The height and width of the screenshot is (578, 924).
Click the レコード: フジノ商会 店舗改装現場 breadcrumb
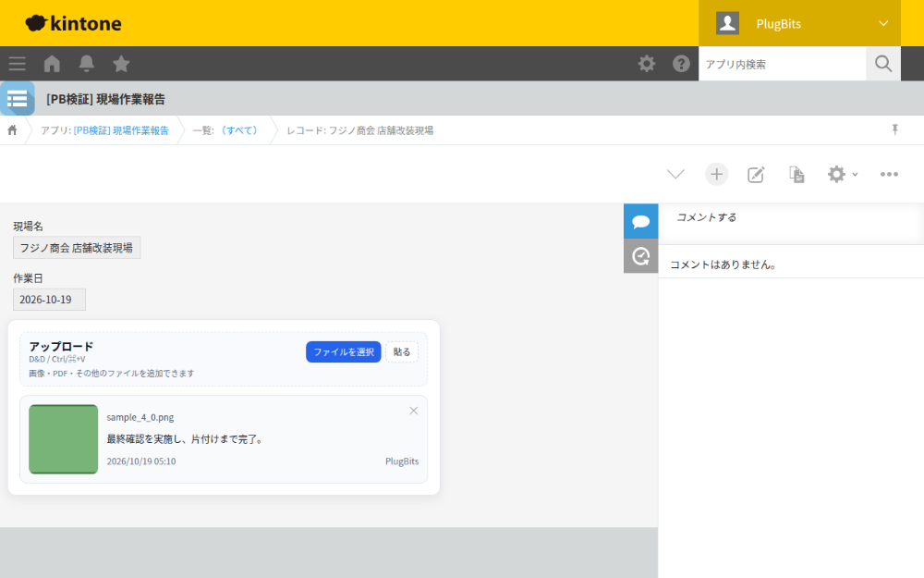[359, 130]
